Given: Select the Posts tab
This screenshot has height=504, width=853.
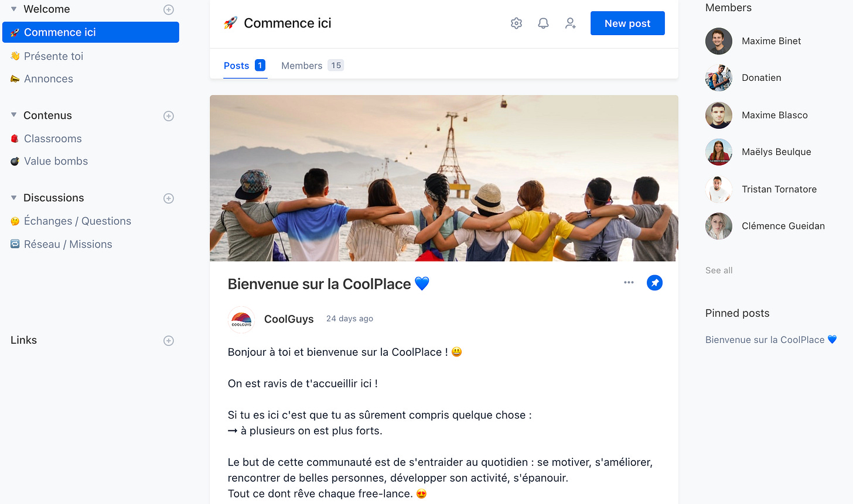Looking at the screenshot, I should tap(245, 66).
